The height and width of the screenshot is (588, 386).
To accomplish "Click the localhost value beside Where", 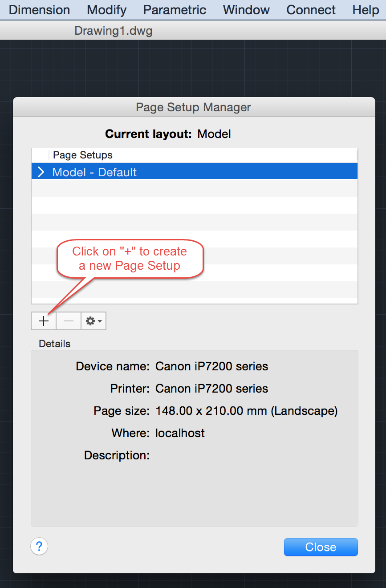I will tap(180, 433).
